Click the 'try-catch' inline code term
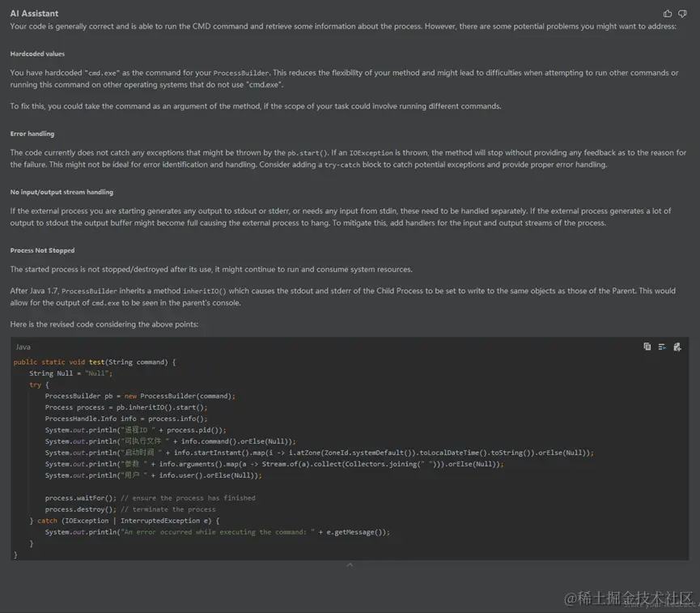The image size is (700, 613). click(342, 165)
